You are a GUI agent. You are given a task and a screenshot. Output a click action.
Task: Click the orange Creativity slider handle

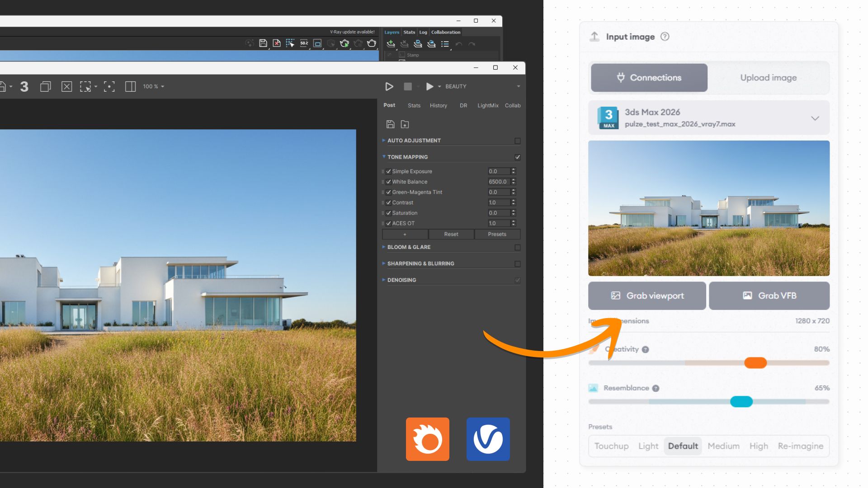tap(755, 362)
